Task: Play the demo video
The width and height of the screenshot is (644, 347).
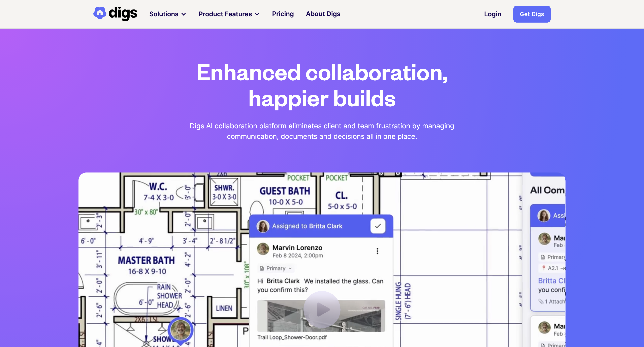Action: pos(322,310)
